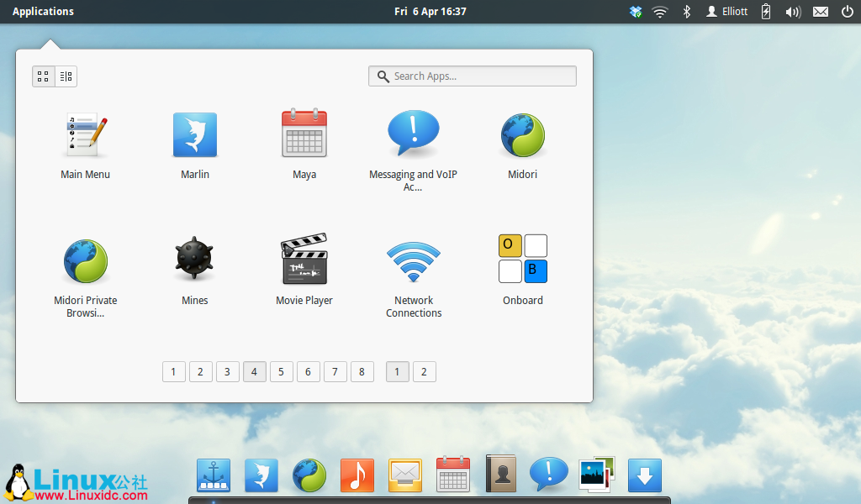This screenshot has width=861, height=504.
Task: Click the Applications menu in the panel
Action: [43, 12]
